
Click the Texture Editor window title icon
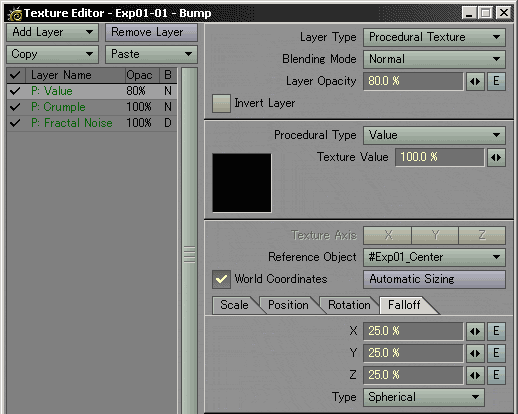(x=15, y=14)
